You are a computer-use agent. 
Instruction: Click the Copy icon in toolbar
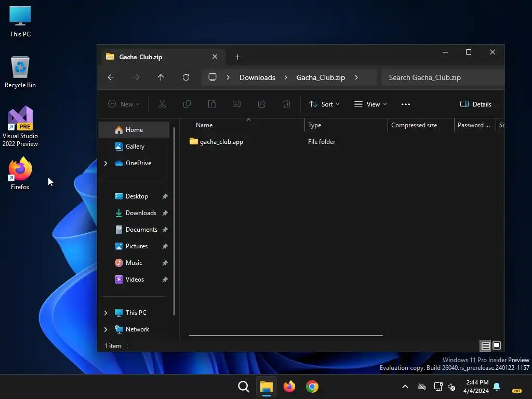point(187,104)
